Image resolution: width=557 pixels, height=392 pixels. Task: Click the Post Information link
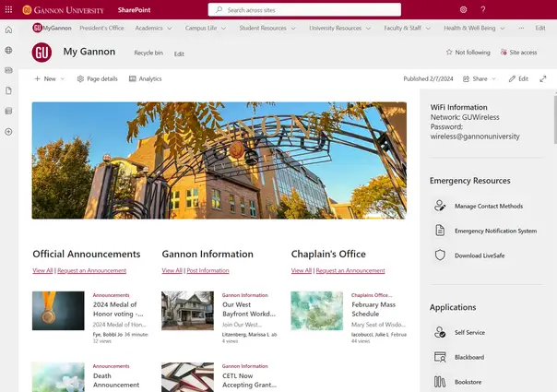[207, 270]
